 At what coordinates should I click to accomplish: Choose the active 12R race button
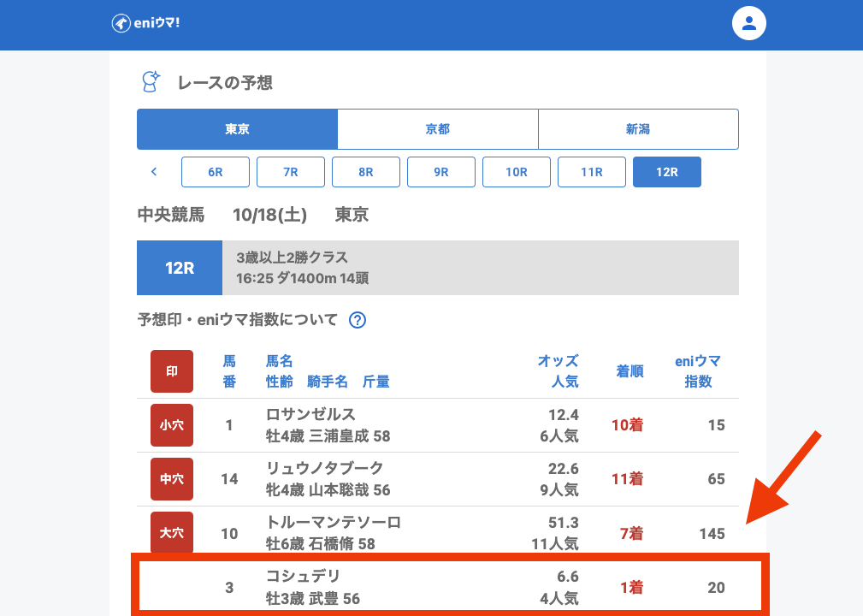[x=667, y=172]
